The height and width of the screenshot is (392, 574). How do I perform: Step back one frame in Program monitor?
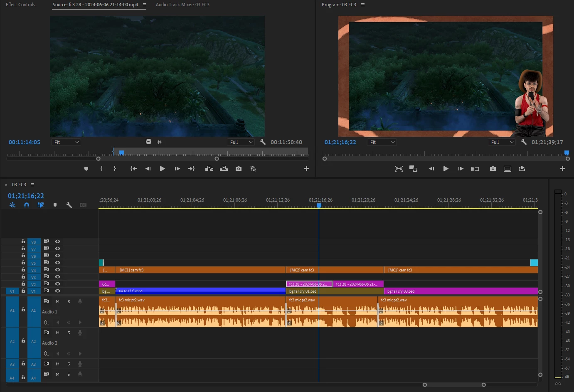click(x=431, y=169)
